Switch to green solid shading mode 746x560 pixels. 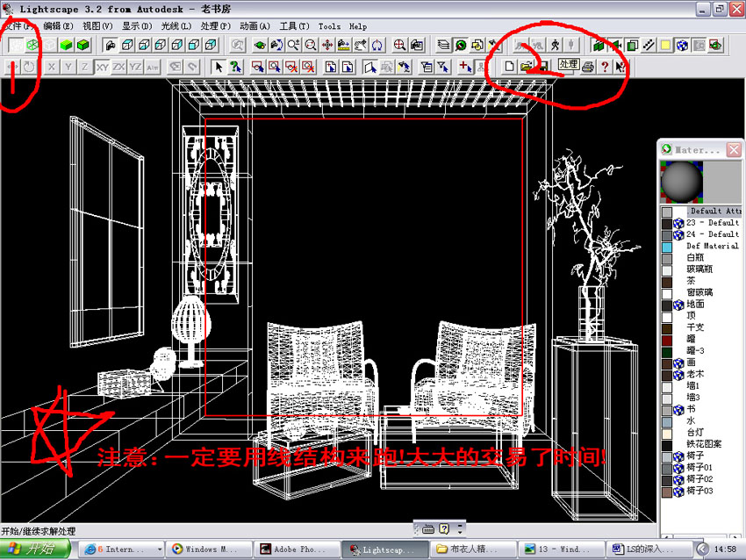click(66, 45)
